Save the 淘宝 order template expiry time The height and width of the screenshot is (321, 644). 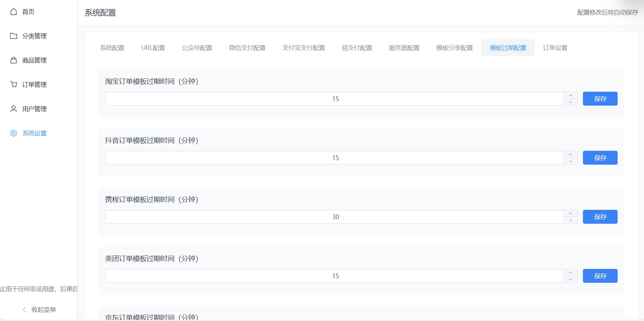coord(600,99)
